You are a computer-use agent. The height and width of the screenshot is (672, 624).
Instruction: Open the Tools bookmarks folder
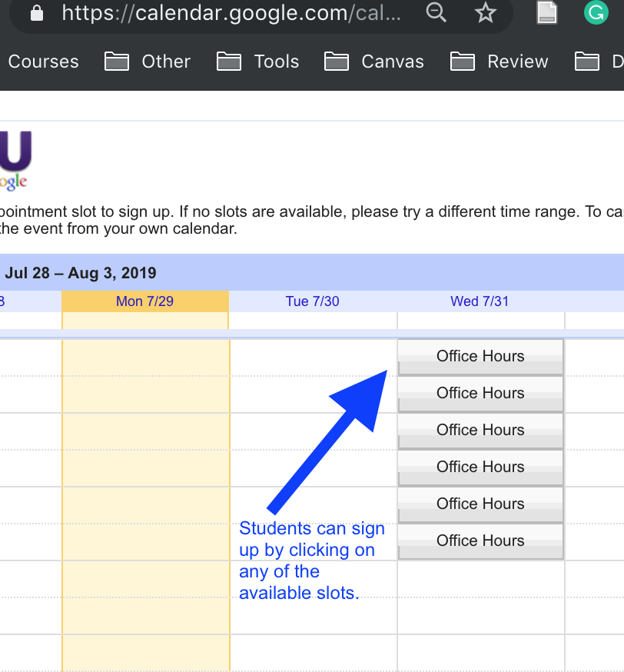coord(258,62)
